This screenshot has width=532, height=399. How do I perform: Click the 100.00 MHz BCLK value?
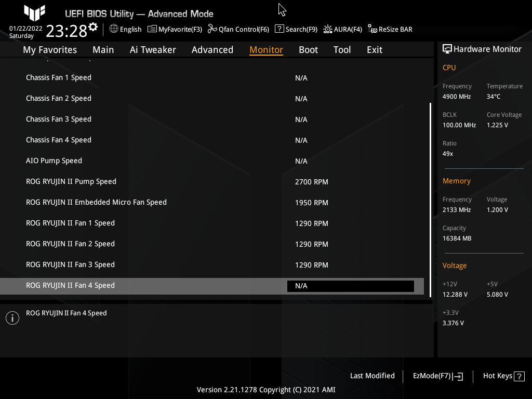[459, 125]
